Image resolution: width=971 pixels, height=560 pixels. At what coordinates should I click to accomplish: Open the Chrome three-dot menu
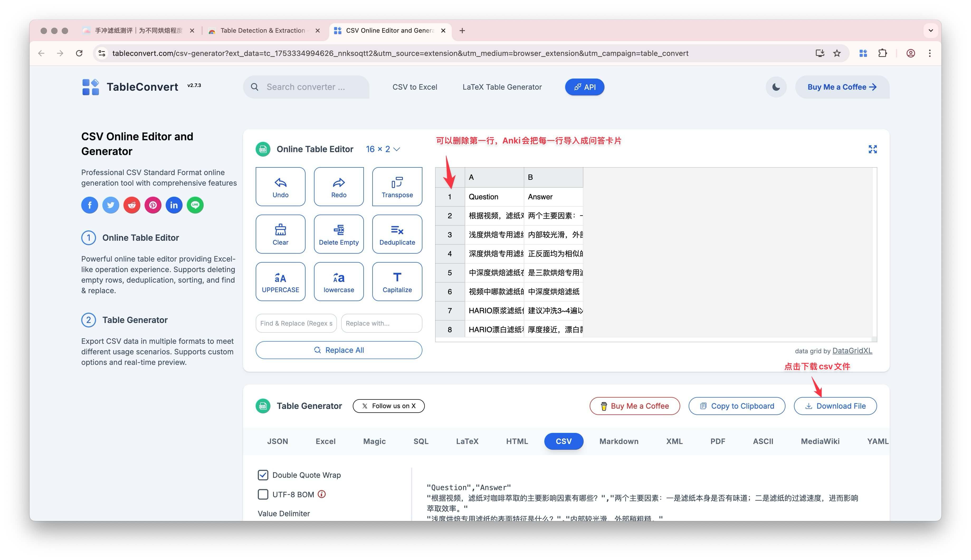click(929, 54)
